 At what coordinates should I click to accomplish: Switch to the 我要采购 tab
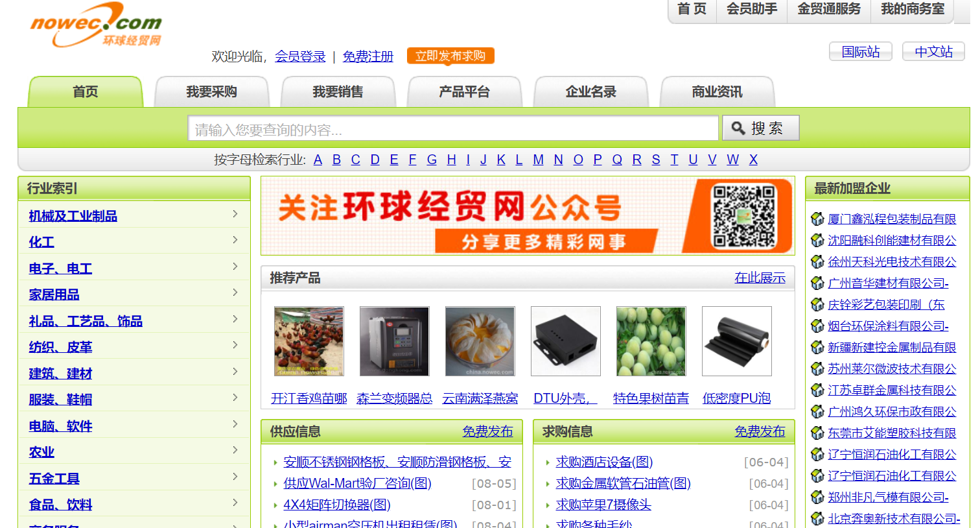click(x=211, y=92)
